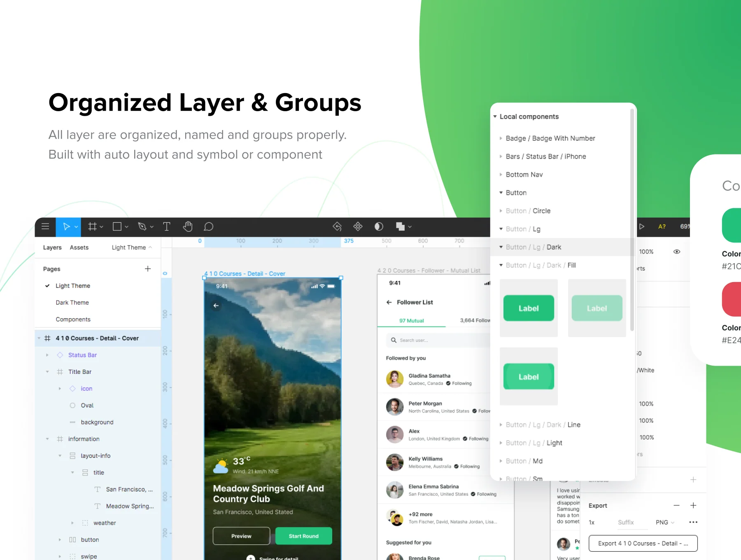
Task: Select the solid green Label button thumbnail
Action: 529,308
